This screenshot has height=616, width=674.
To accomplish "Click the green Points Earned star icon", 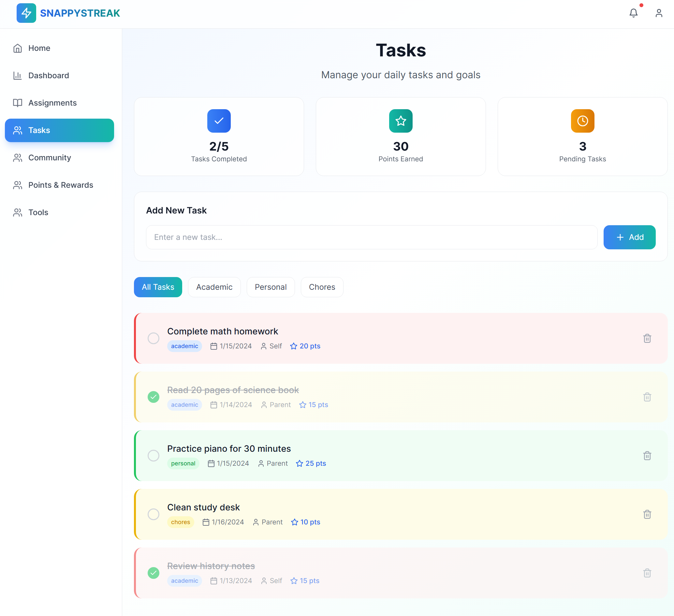I will pyautogui.click(x=401, y=121).
